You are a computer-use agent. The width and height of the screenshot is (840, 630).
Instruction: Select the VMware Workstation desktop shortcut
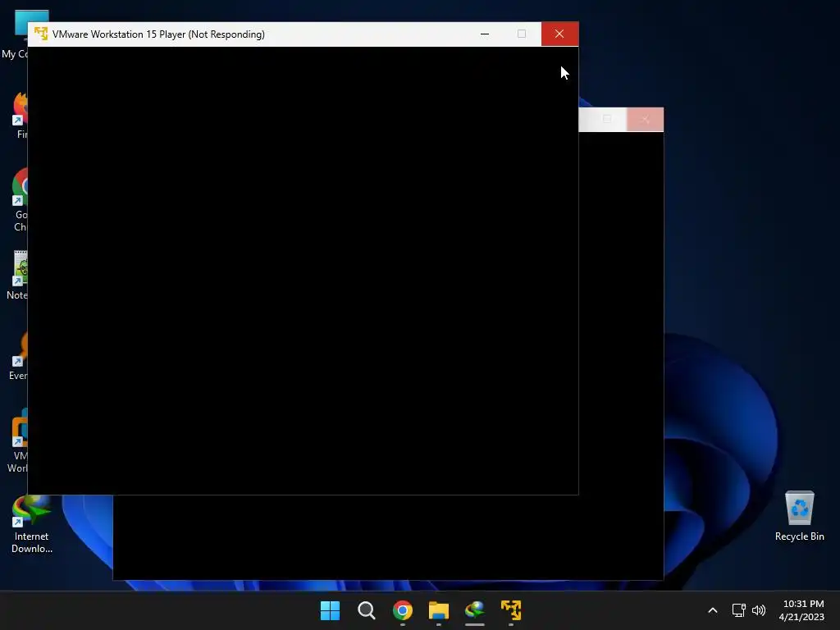point(20,441)
